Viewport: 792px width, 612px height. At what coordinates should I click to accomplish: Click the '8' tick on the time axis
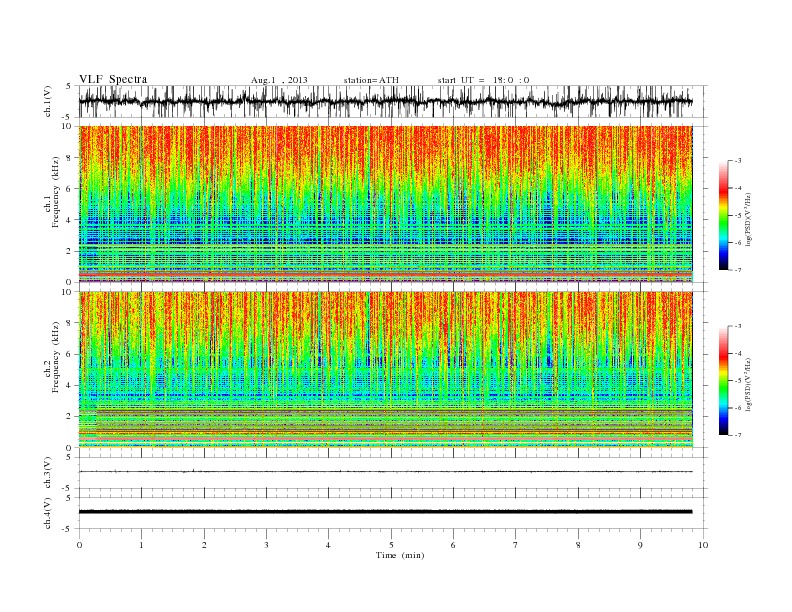(578, 545)
